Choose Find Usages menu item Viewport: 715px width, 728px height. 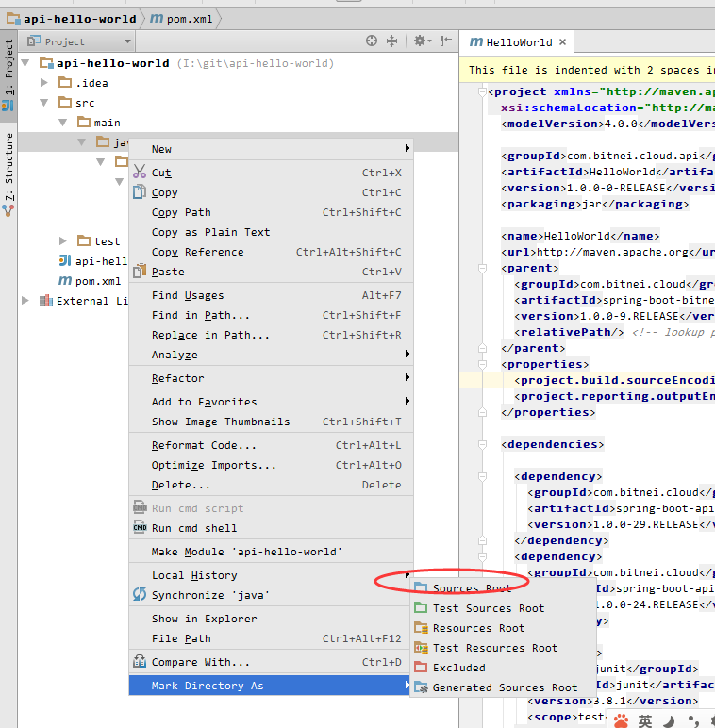pyautogui.click(x=271, y=295)
